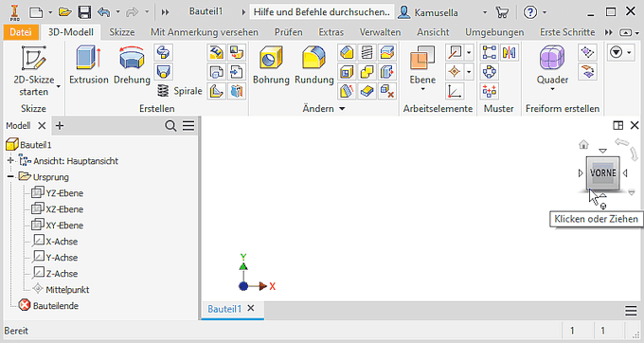The image size is (644, 343).
Task: Select the Chamfer (Fase) tool icon
Action: pyautogui.click(x=347, y=52)
